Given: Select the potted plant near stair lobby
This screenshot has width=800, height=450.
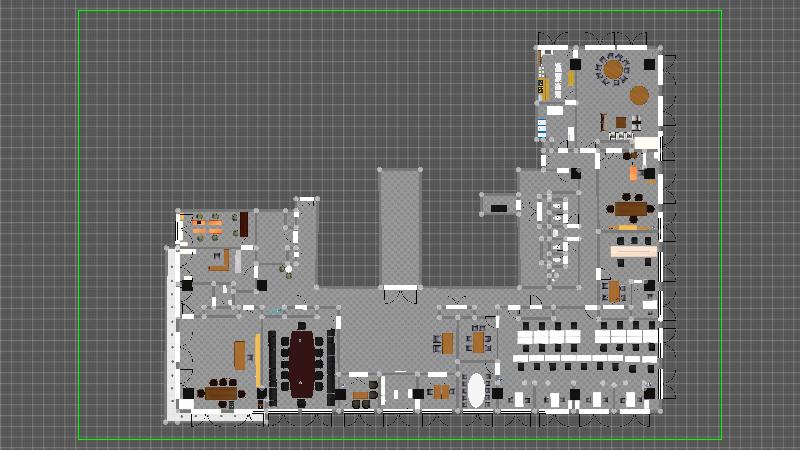Looking at the screenshot, I should tap(288, 269).
